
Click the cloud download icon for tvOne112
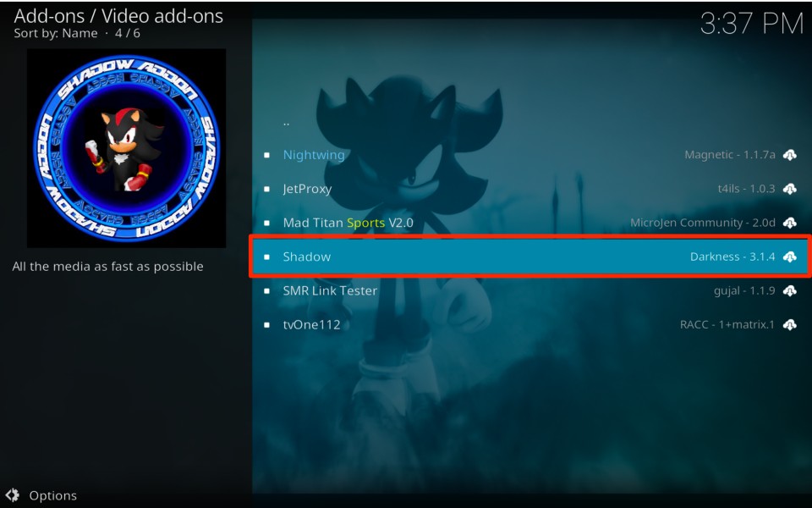(789, 324)
